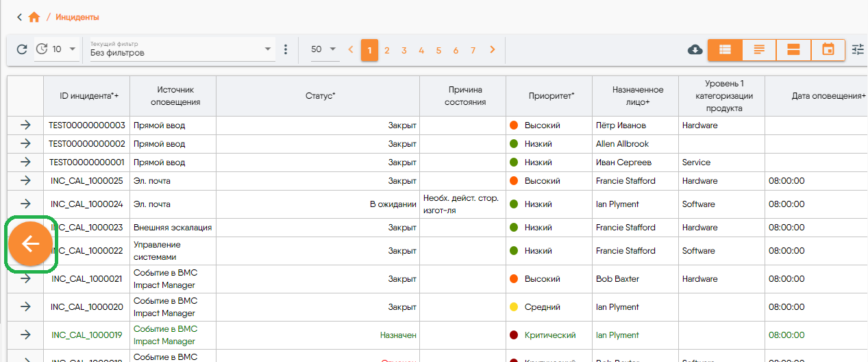
Task: Click the Причина состояния column header
Action: 462,96
